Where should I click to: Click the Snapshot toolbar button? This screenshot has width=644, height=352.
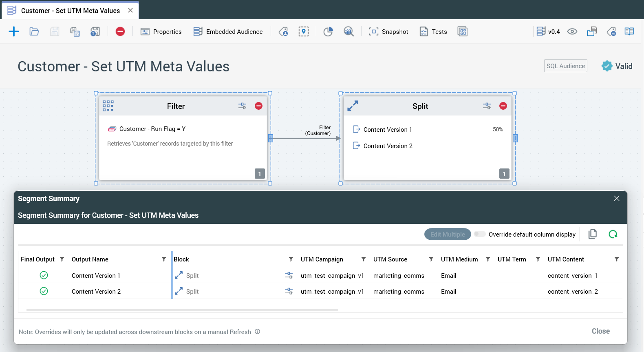388,31
